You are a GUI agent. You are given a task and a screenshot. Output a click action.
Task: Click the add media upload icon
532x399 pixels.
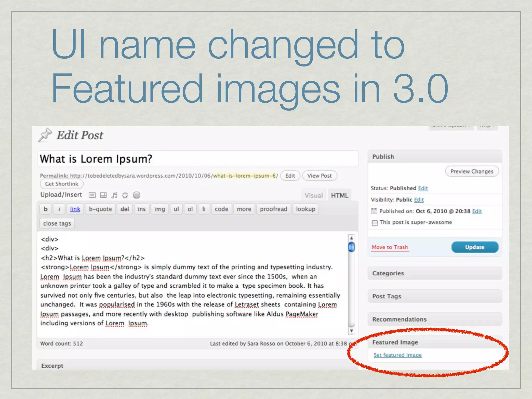point(125,195)
